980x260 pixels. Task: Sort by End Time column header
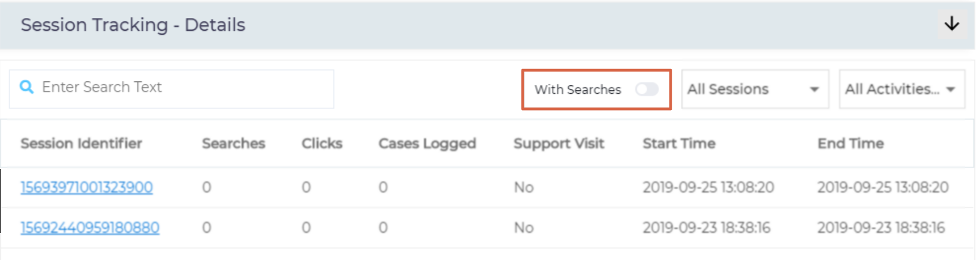coord(851,143)
